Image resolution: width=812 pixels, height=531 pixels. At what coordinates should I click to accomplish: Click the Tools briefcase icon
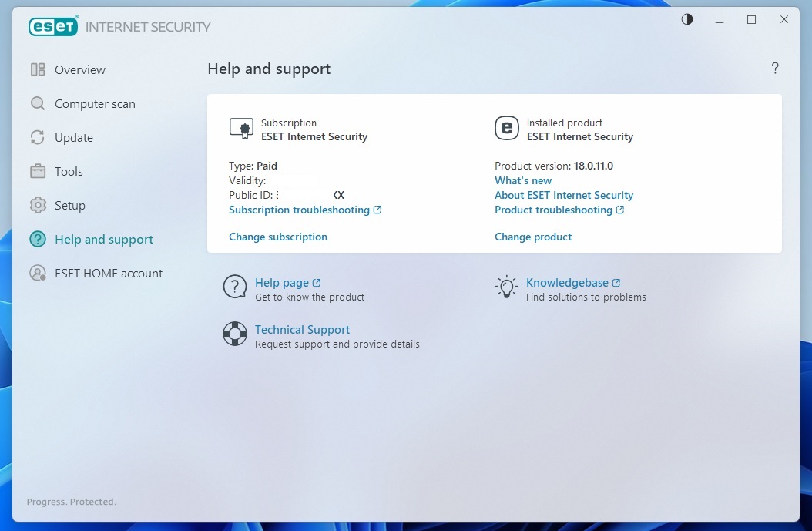[x=38, y=171]
